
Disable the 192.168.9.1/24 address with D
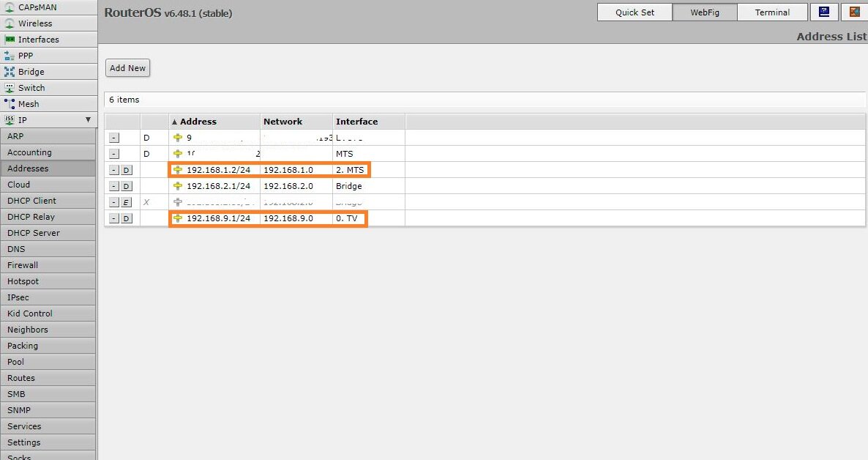pyautogui.click(x=126, y=218)
